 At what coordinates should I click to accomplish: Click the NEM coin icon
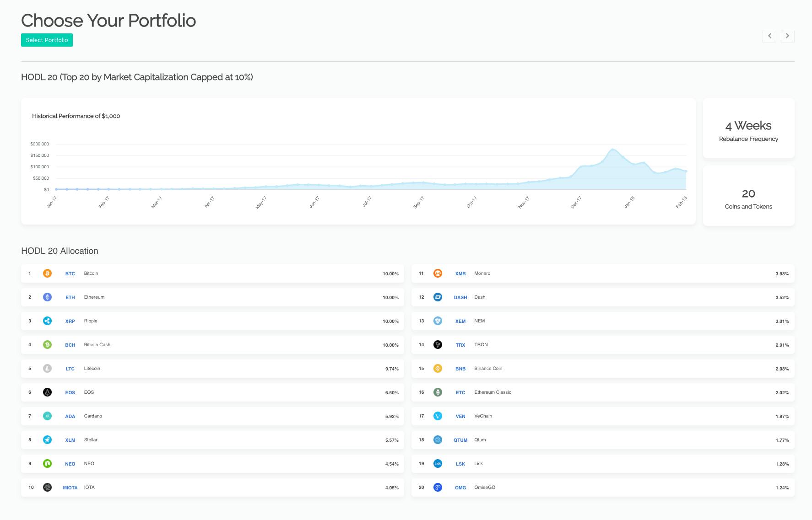[x=438, y=321]
